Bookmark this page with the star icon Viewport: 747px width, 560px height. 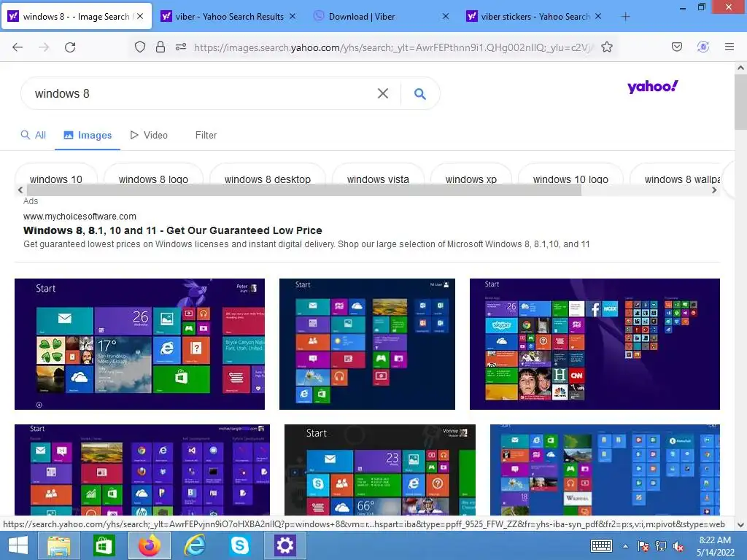tap(606, 47)
